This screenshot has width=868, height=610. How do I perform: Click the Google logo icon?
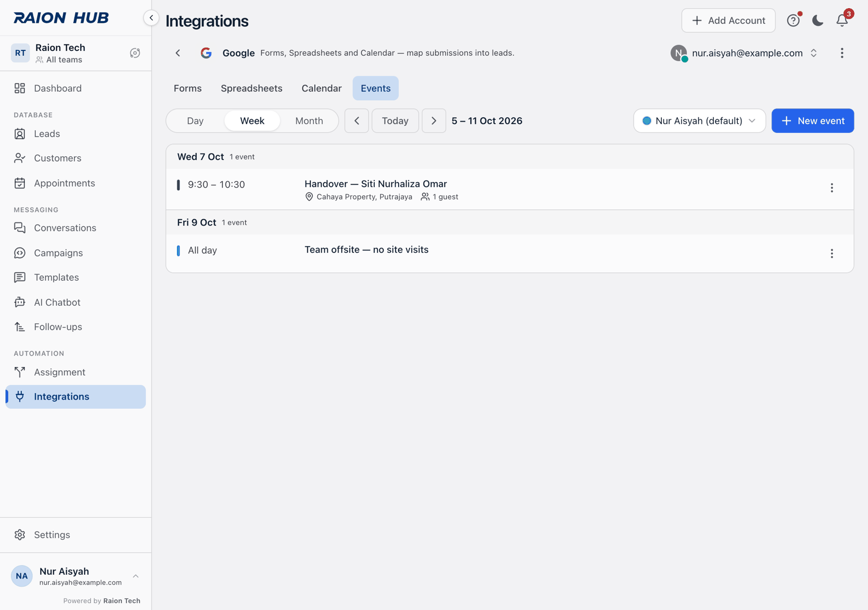[206, 53]
